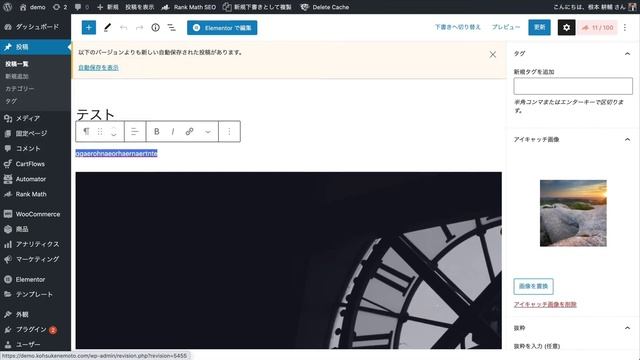Toggle italic formatting
640x360 pixels.
[173, 131]
